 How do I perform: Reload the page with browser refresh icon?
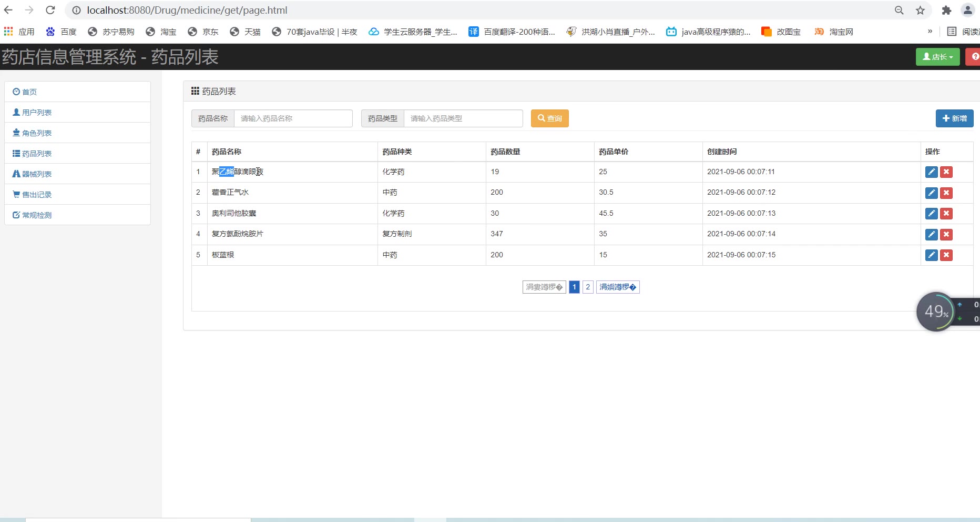(x=50, y=10)
